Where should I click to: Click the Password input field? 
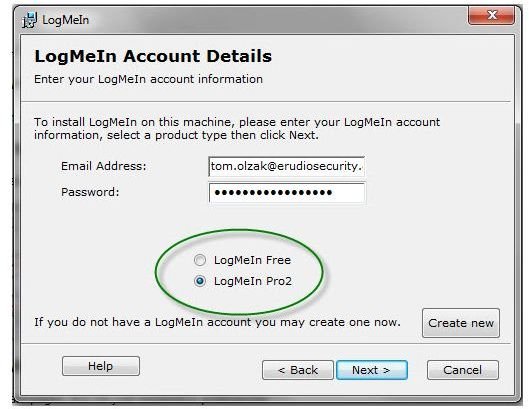tap(286, 192)
